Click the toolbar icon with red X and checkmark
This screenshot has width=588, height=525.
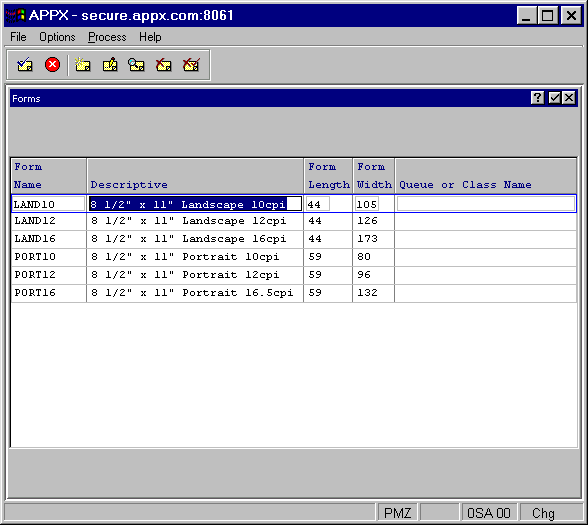point(191,65)
